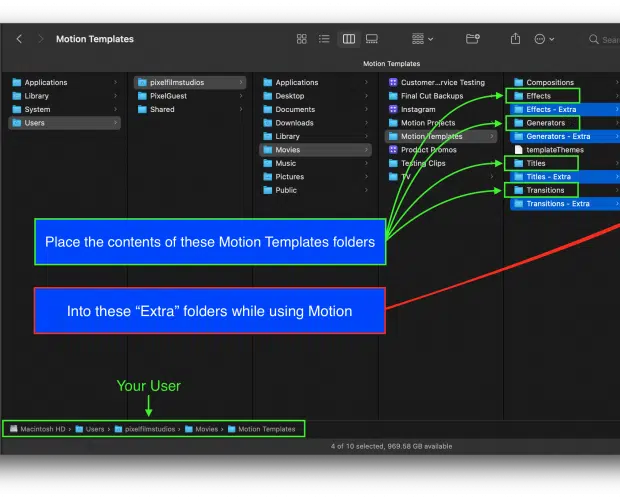Image resolution: width=620 pixels, height=500 pixels.
Task: Select Testing Clips folder
Action: click(441, 163)
